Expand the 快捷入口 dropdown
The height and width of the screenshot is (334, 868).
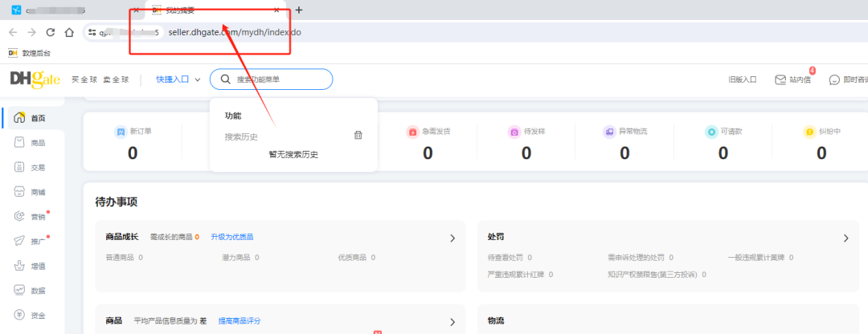(178, 79)
